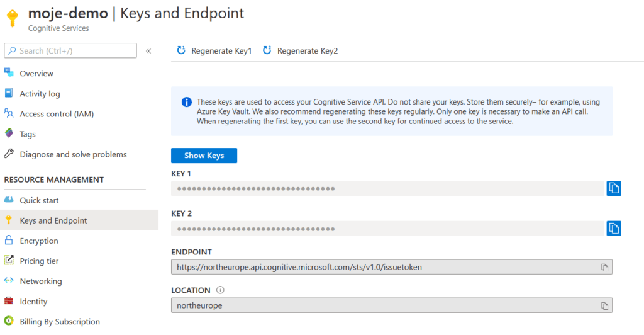Click the Regenerate Key1 refresh icon
644x335 pixels.
(x=181, y=50)
